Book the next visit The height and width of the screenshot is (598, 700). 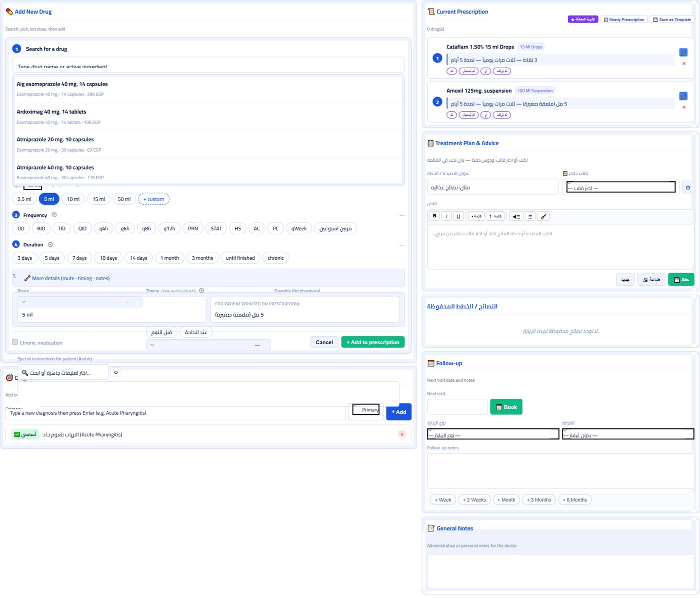(506, 407)
